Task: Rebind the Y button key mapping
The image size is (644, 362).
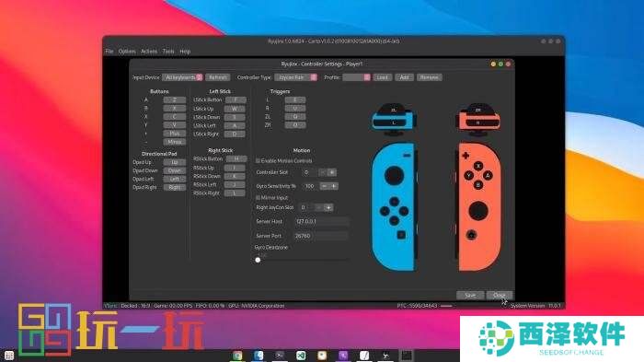Action: [175, 125]
